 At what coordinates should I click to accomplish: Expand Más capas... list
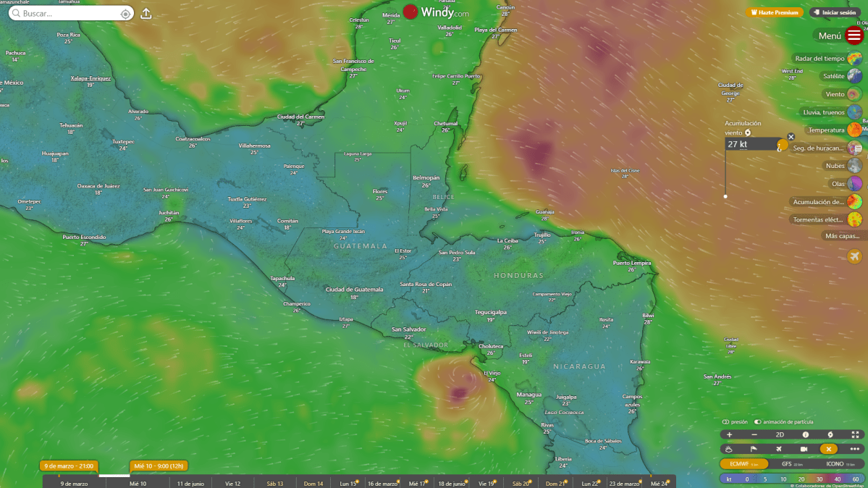tap(843, 236)
